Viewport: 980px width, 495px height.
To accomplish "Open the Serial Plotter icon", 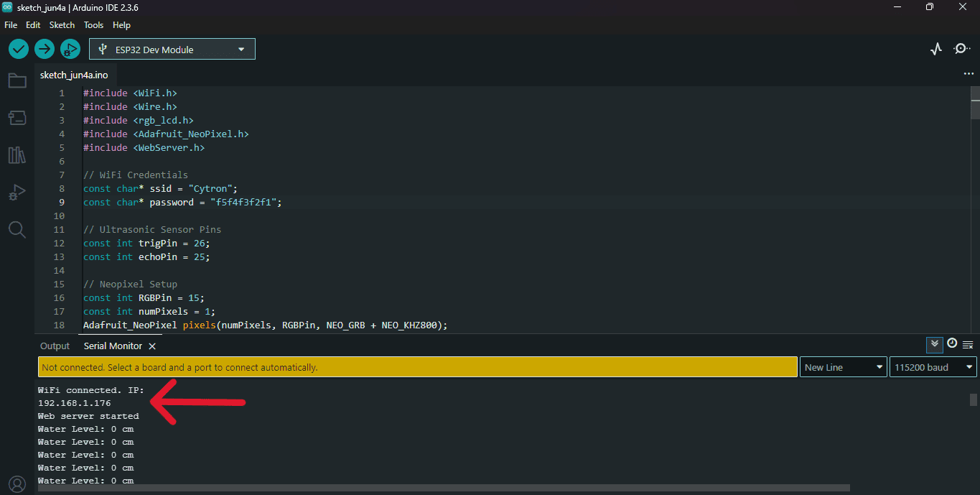I will point(935,50).
